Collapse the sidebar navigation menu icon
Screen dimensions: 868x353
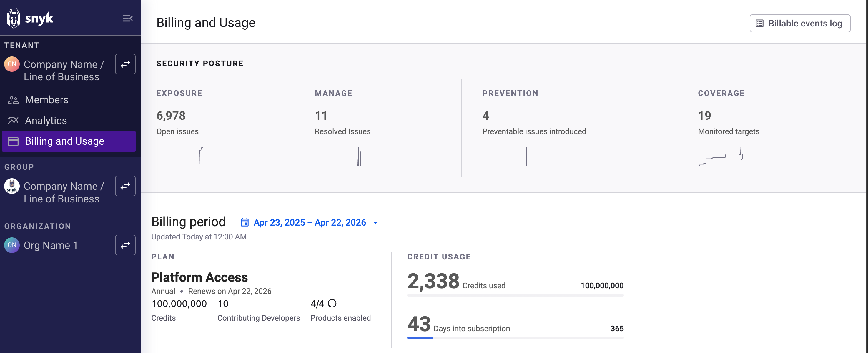coord(127,18)
